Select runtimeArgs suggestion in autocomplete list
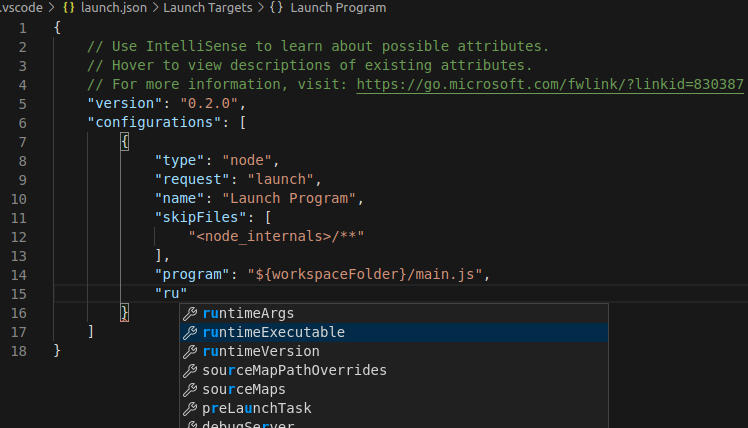748x428 pixels. [394, 313]
